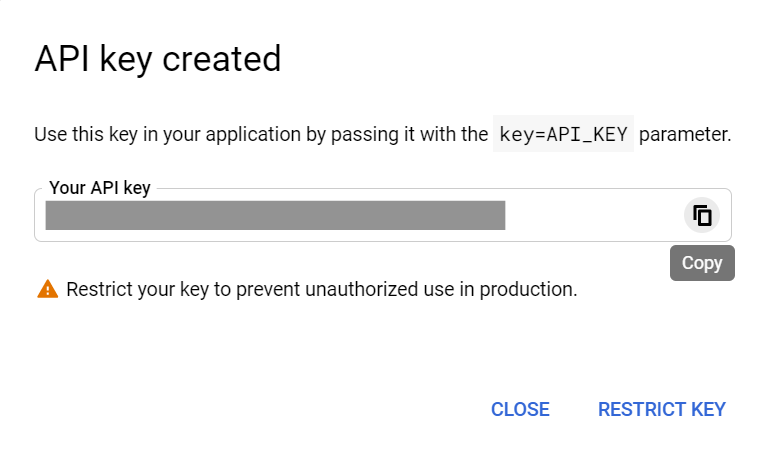Click the 'unauthorized use in production' phrase

coord(441,289)
